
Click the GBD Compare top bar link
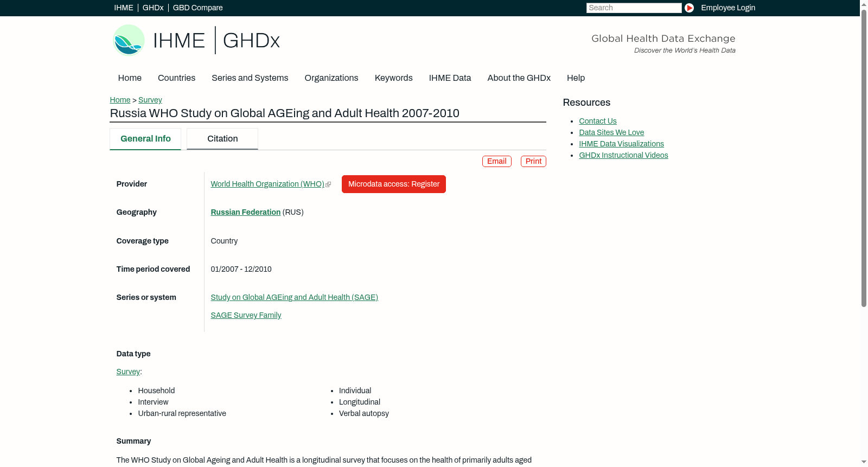[x=198, y=8]
